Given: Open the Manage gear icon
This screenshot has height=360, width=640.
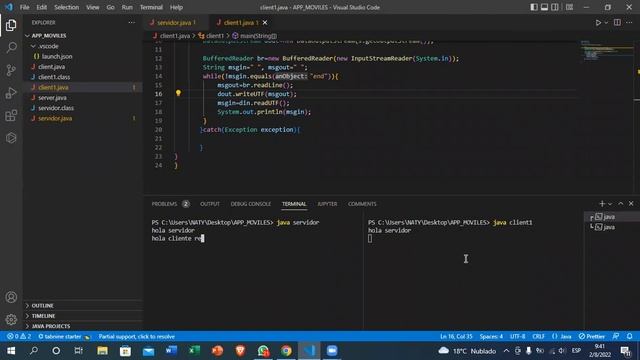Looking at the screenshot, I should pyautogui.click(x=11, y=319).
